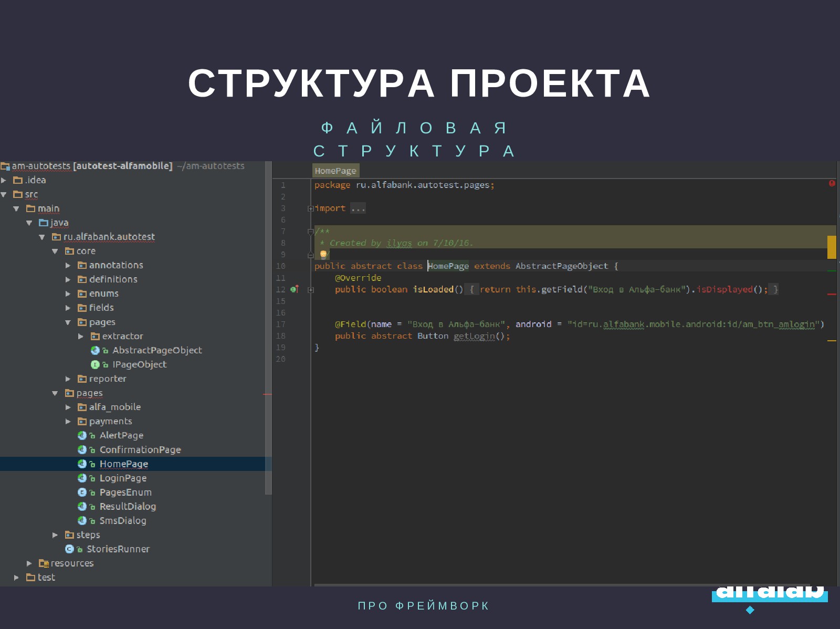Click the .idea folder icon

coord(18,180)
